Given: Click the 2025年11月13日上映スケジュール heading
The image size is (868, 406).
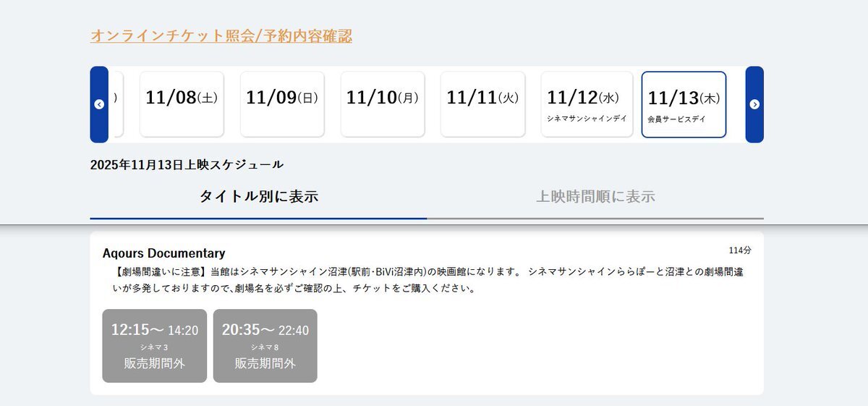Looking at the screenshot, I should coord(187,165).
